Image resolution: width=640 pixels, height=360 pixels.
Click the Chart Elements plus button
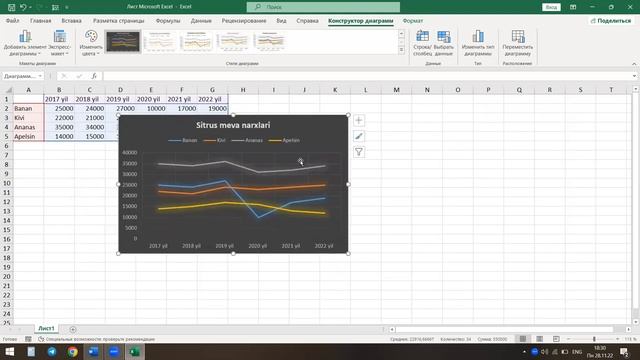359,120
